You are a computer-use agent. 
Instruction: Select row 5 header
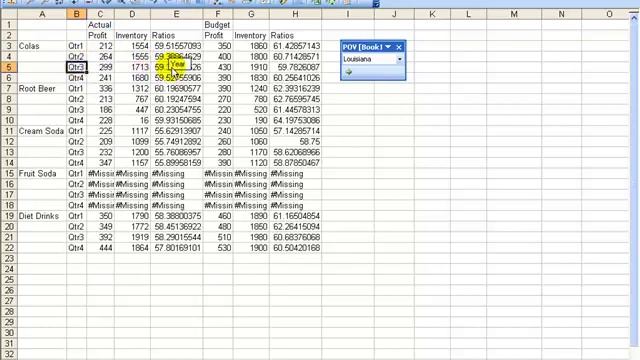pos(9,67)
